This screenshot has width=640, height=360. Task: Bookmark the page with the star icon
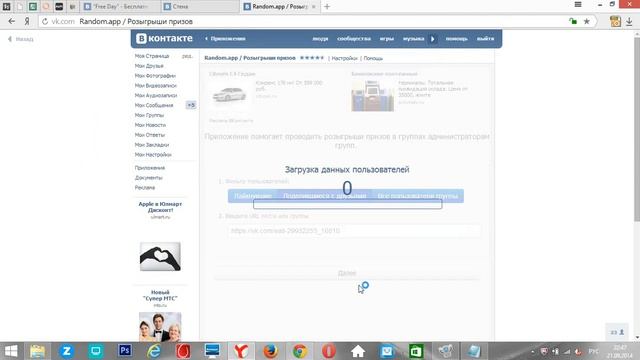[587, 21]
